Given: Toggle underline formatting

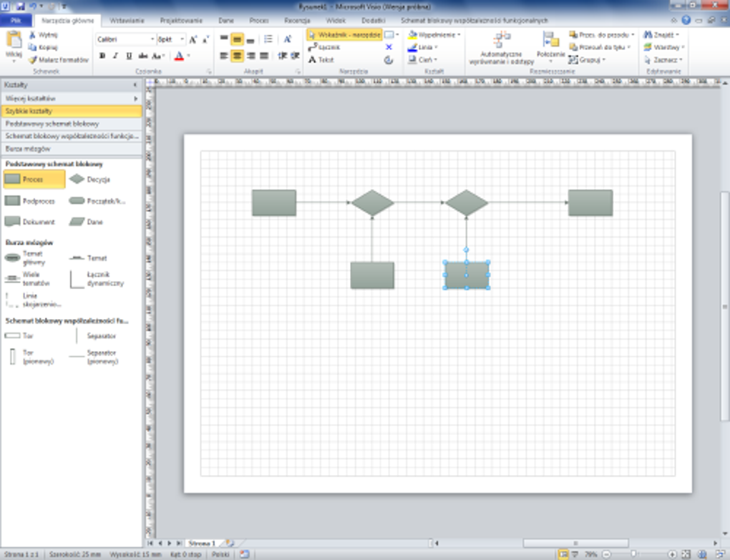Looking at the screenshot, I should [x=129, y=56].
